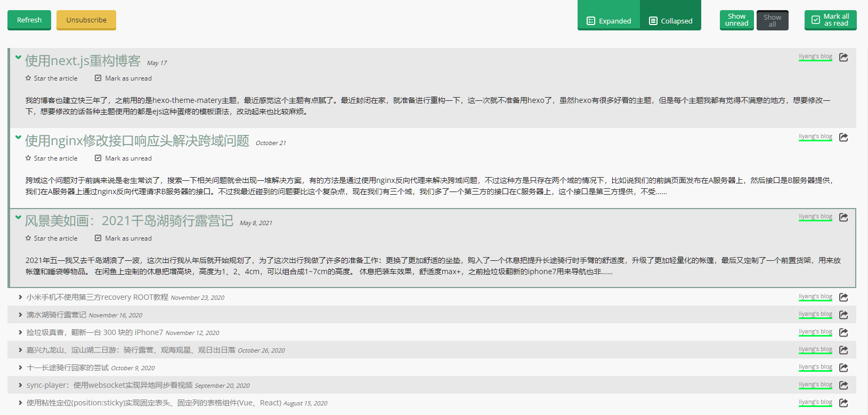868x415 pixels.
Task: Expand the 十一长途骑行回家的尝试 row
Action: 20,368
